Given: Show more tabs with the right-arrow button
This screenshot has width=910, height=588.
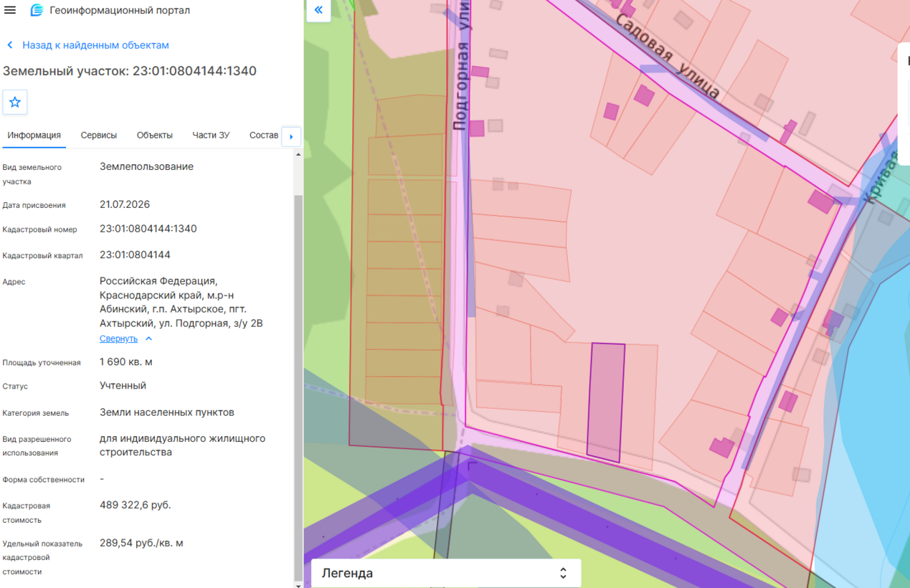Looking at the screenshot, I should 291,136.
